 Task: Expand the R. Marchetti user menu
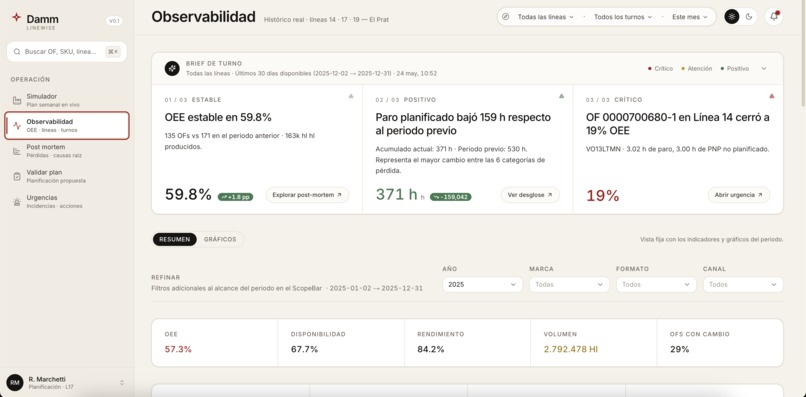click(122, 383)
